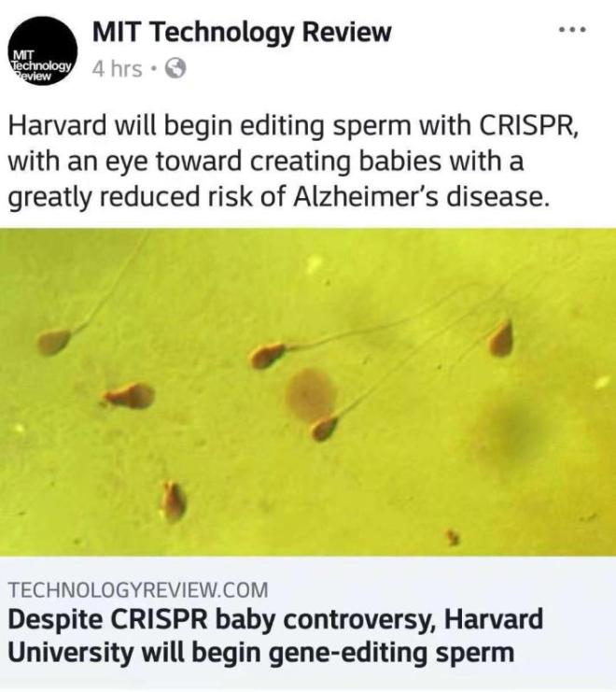This screenshot has width=616, height=692.
Task: Click the bottom-left sperm cell in the photo
Action: click(x=173, y=501)
